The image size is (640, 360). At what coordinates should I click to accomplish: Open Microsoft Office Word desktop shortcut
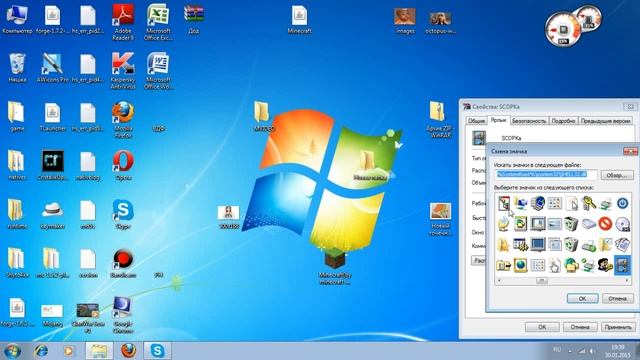pyautogui.click(x=158, y=71)
